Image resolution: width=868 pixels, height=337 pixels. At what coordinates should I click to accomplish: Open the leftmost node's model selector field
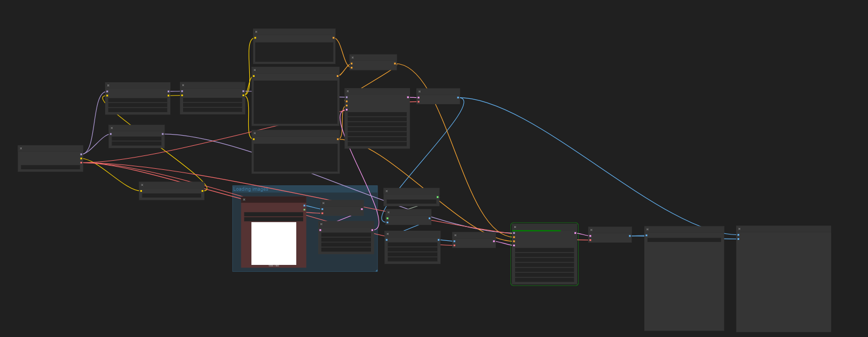click(x=50, y=167)
